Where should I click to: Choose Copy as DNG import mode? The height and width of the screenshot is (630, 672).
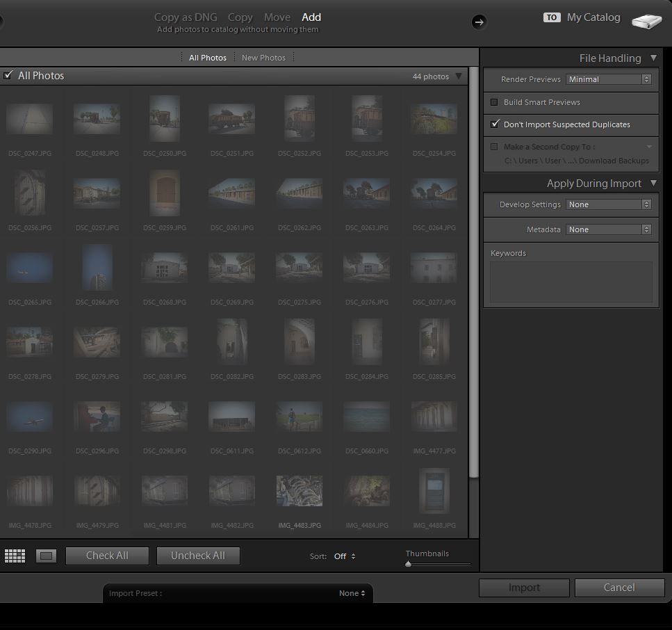pos(185,17)
